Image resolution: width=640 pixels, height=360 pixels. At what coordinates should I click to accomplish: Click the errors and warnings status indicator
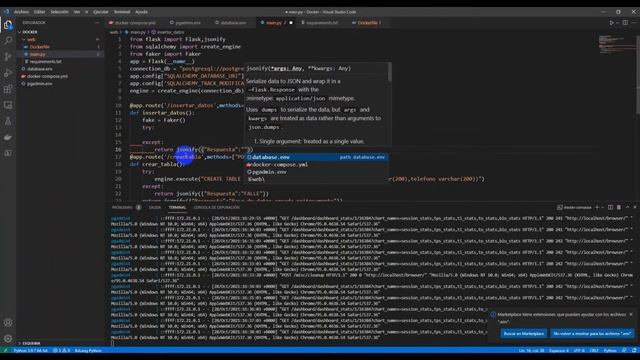coord(62,350)
